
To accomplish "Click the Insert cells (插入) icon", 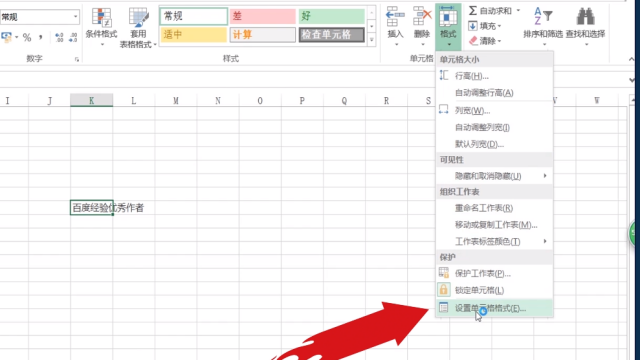I will [x=395, y=17].
